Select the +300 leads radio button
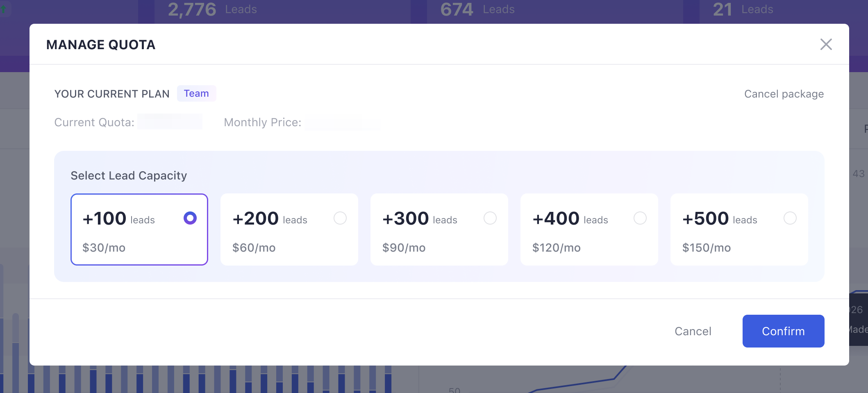 (490, 218)
